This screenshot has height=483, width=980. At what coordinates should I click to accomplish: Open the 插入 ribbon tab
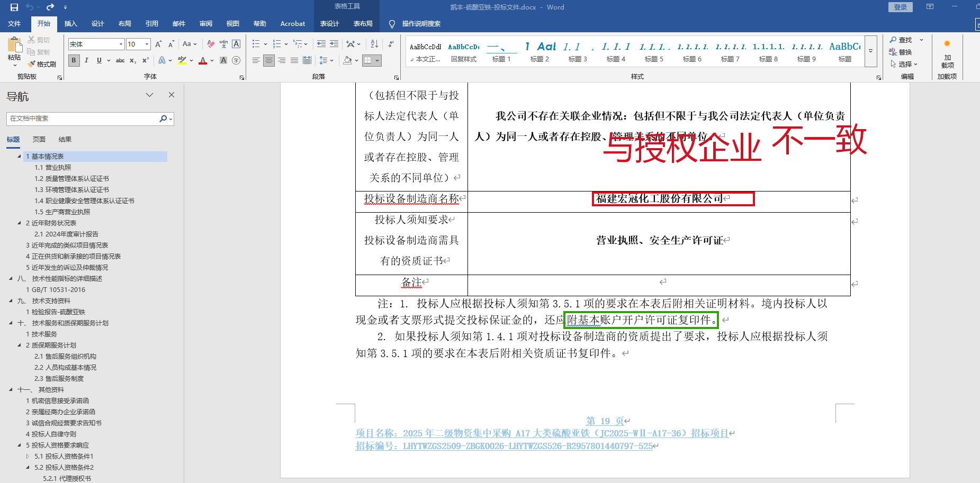(x=70, y=24)
